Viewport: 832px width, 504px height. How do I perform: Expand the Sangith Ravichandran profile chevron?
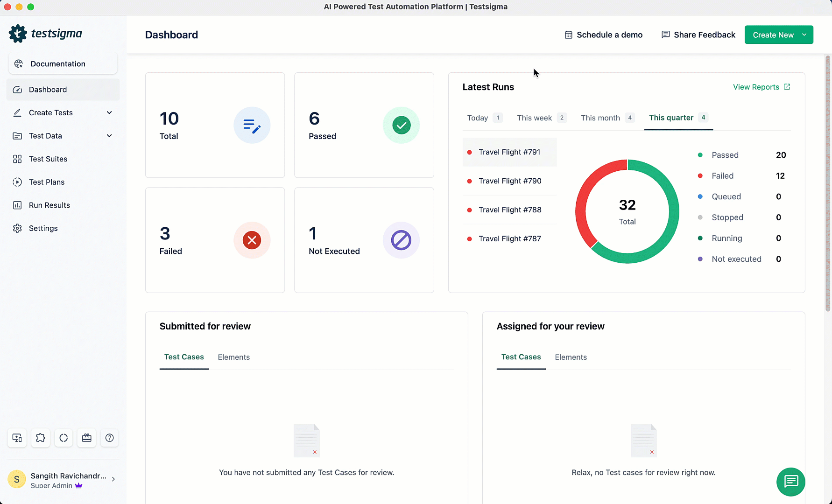pyautogui.click(x=113, y=479)
